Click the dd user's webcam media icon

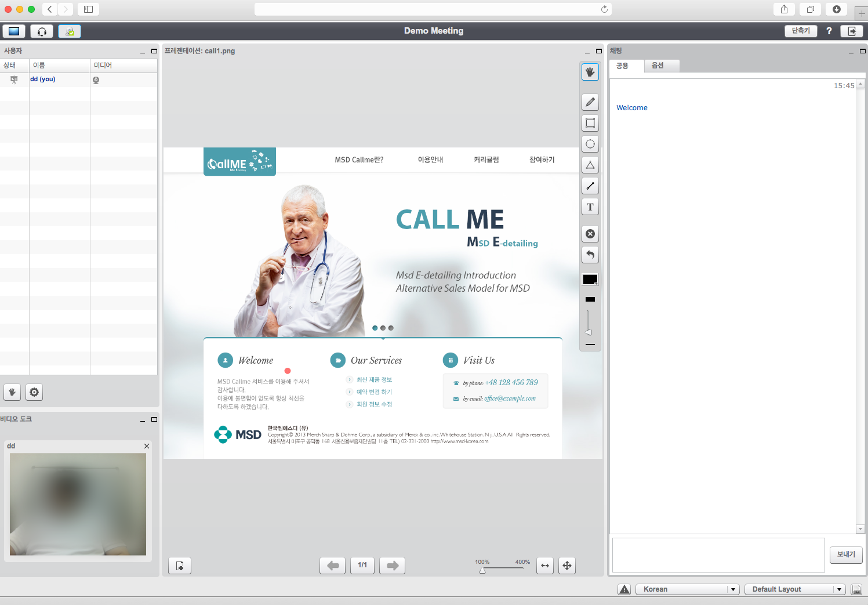(96, 80)
